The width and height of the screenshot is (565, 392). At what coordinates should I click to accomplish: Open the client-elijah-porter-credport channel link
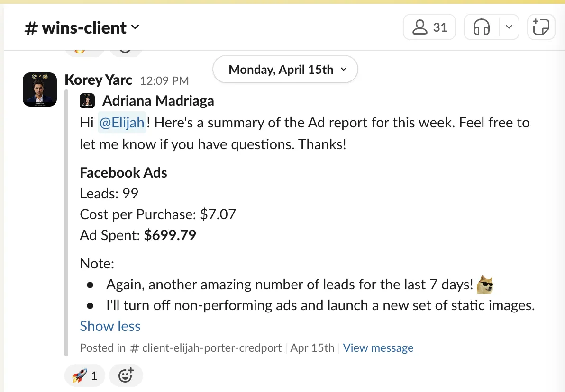206,347
